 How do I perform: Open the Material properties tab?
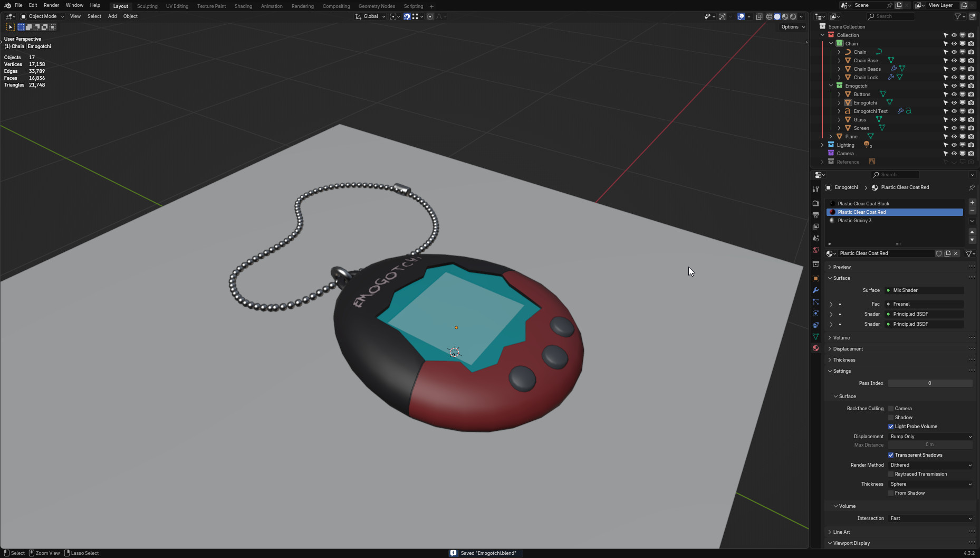(815, 348)
